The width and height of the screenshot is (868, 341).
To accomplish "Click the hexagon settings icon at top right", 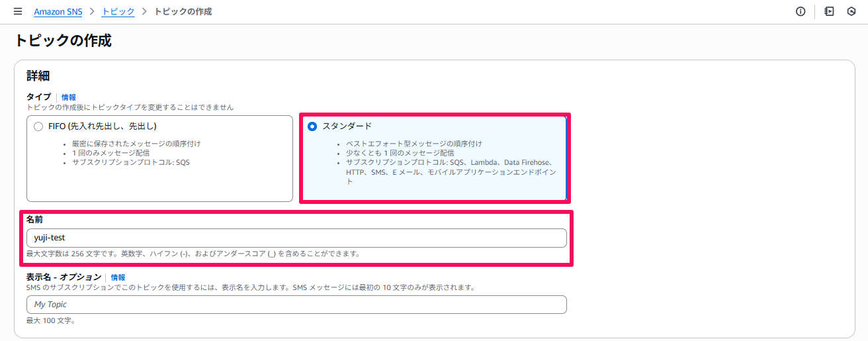I will click(851, 11).
